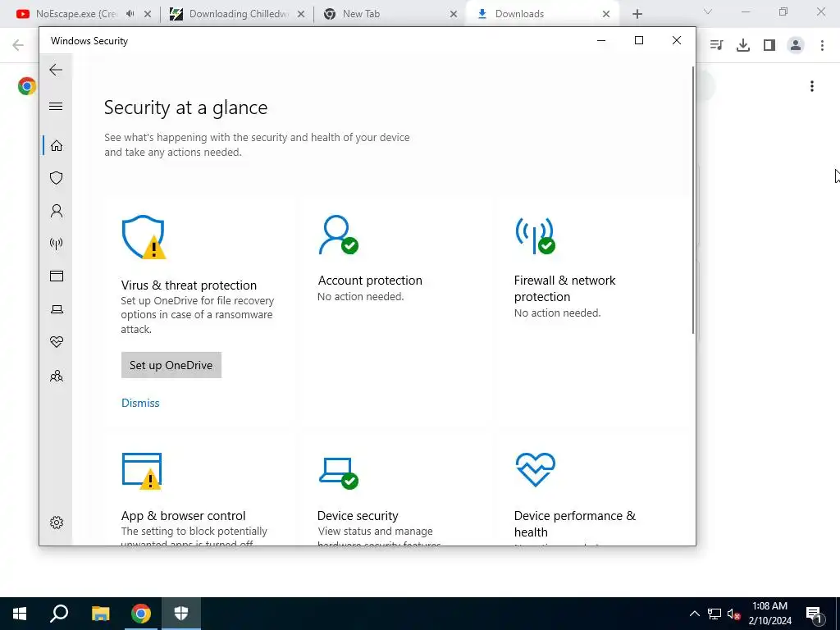Open volume tray icon

[733, 614]
